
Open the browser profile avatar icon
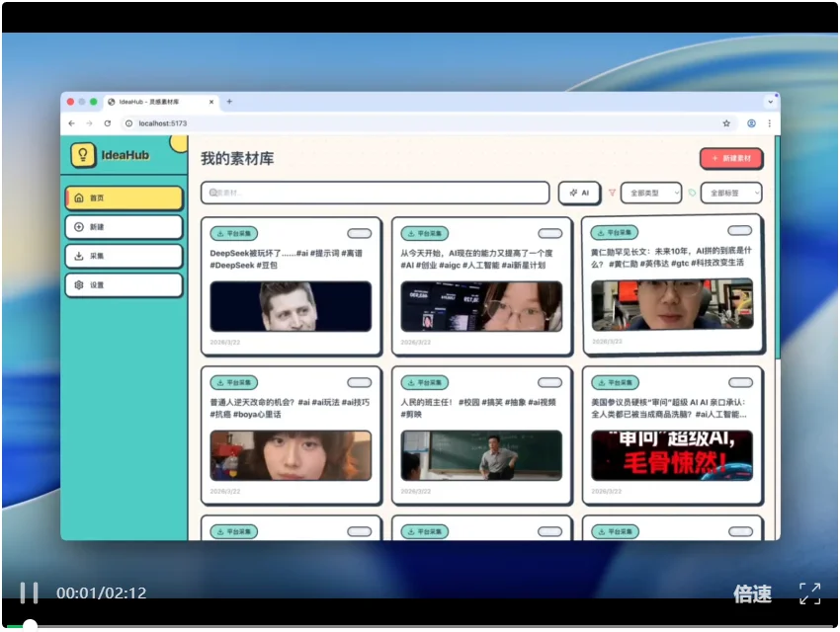pyautogui.click(x=751, y=123)
